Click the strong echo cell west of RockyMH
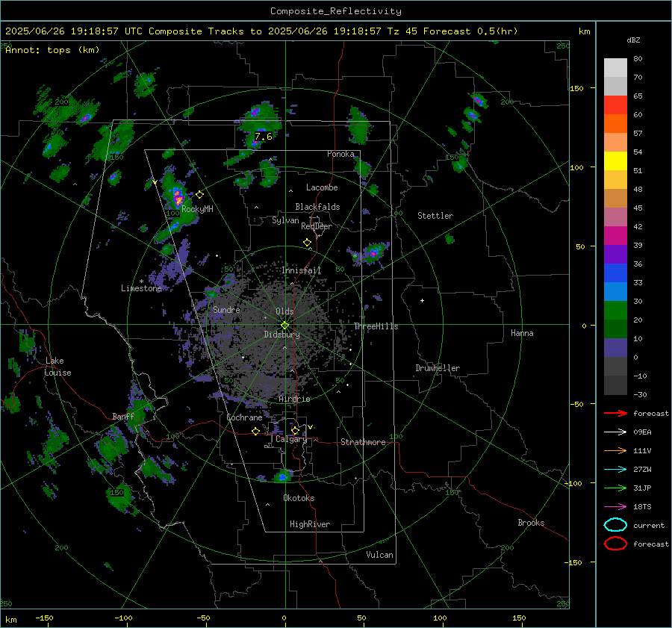 (x=178, y=198)
